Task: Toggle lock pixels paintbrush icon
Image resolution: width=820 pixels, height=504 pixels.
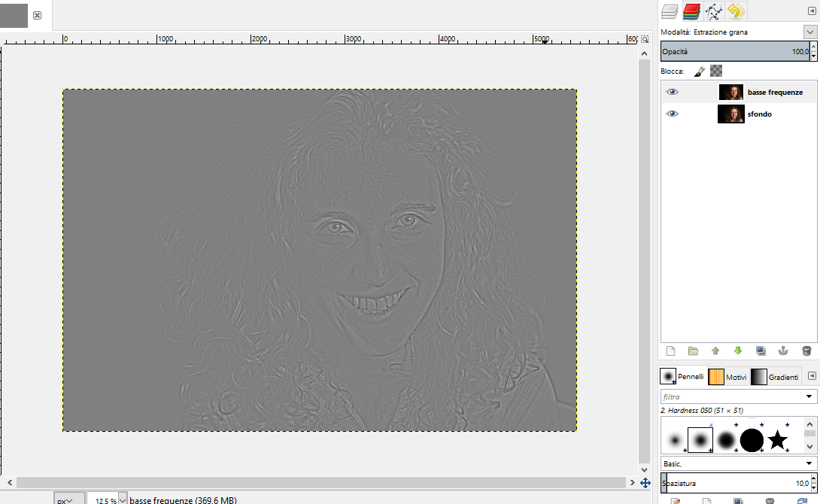Action: tap(699, 71)
